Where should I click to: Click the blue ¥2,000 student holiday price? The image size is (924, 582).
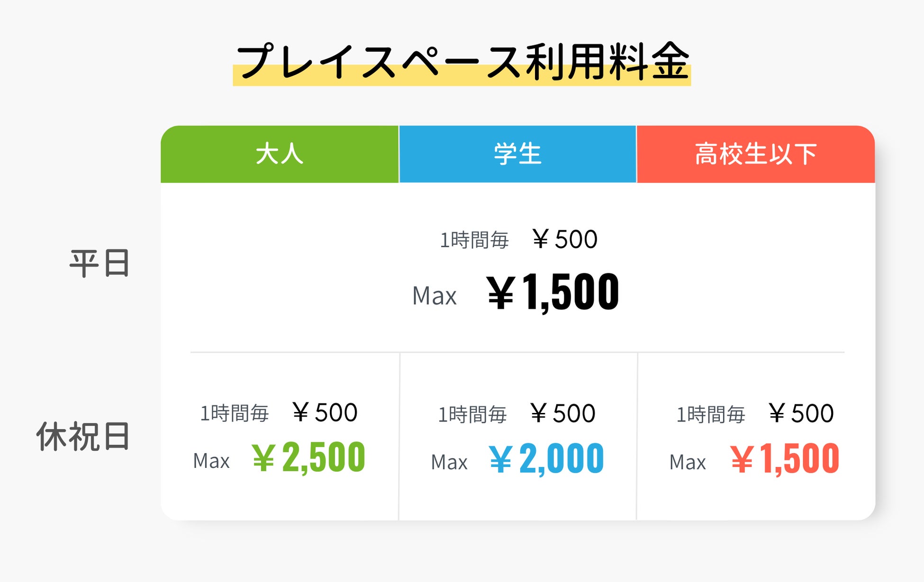(x=546, y=458)
